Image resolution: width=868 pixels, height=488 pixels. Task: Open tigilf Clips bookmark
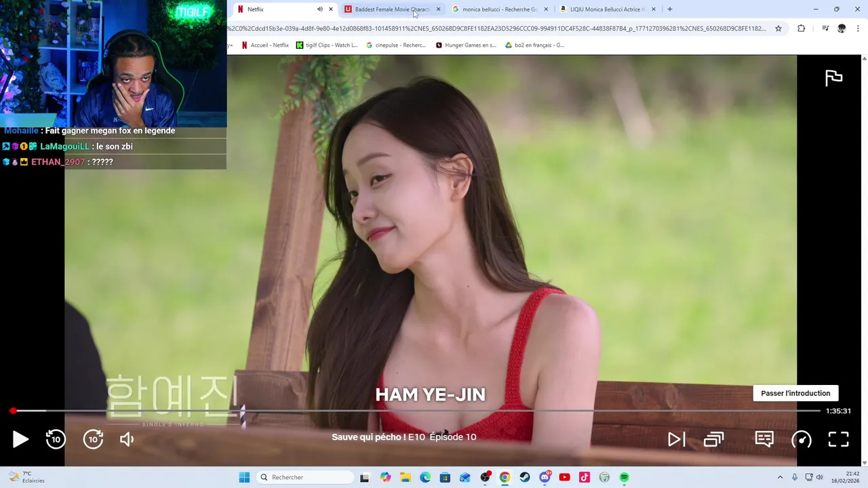(x=327, y=45)
